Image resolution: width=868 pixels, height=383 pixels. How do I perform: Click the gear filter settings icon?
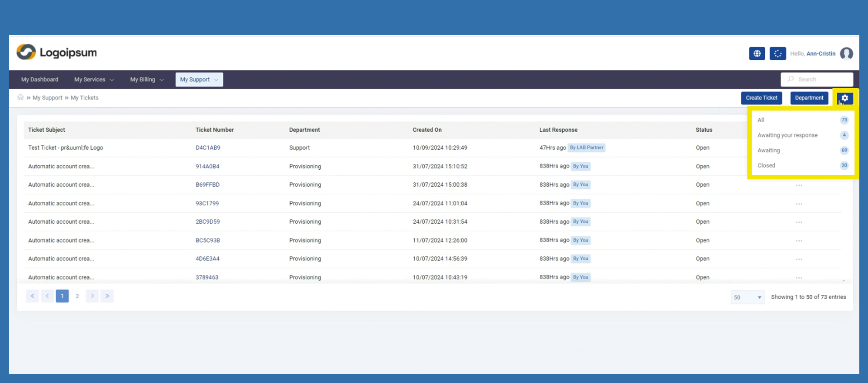844,98
